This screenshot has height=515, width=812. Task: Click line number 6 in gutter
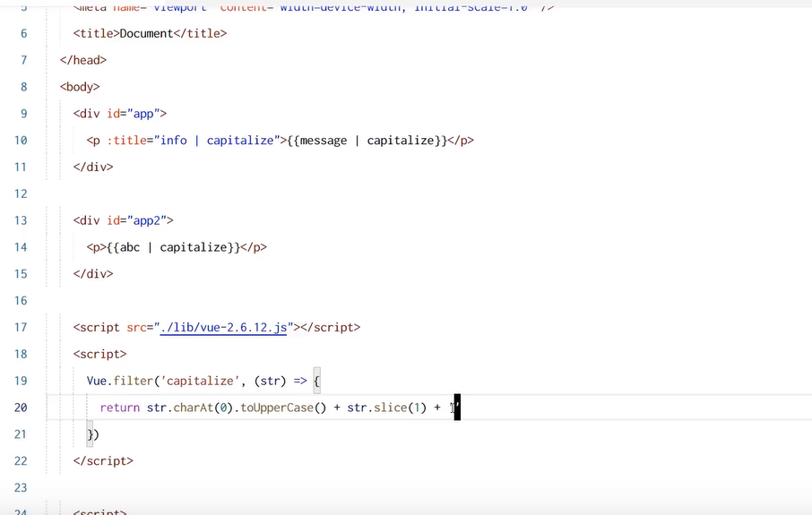[24, 34]
